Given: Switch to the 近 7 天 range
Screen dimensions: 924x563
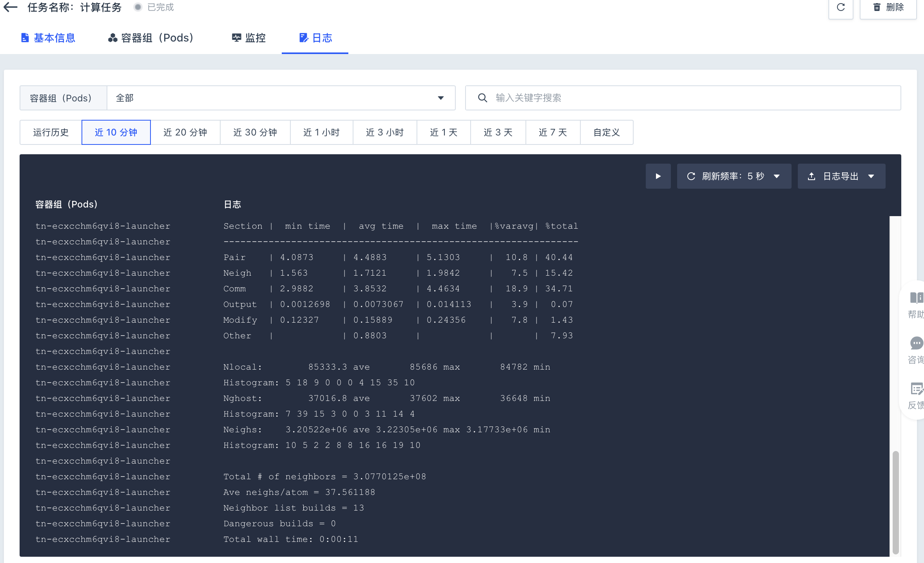Looking at the screenshot, I should [553, 132].
